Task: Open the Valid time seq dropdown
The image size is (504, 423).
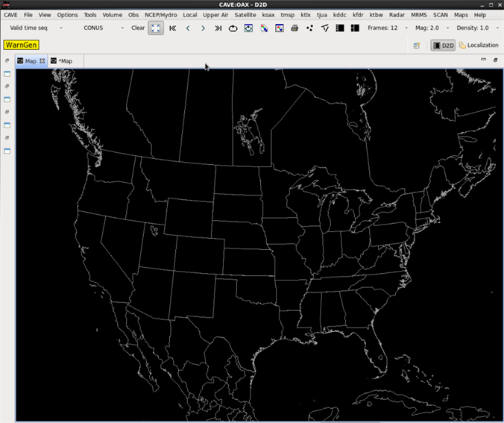Action: (36, 28)
